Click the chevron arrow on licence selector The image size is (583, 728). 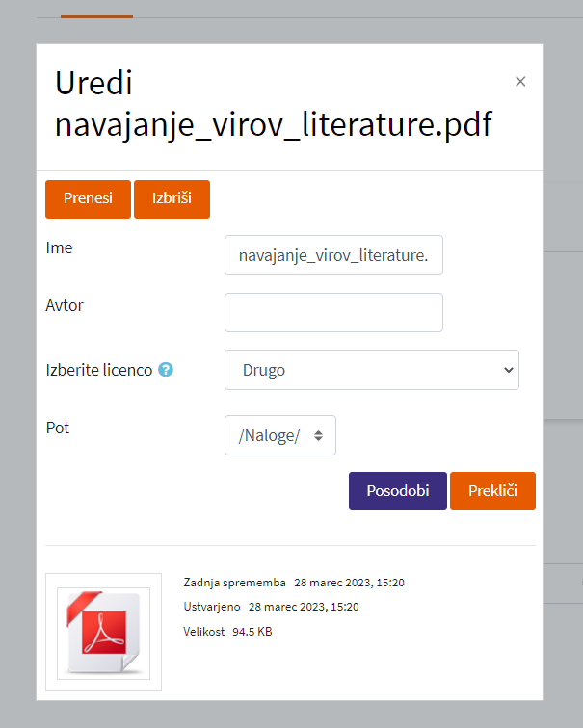(x=509, y=370)
